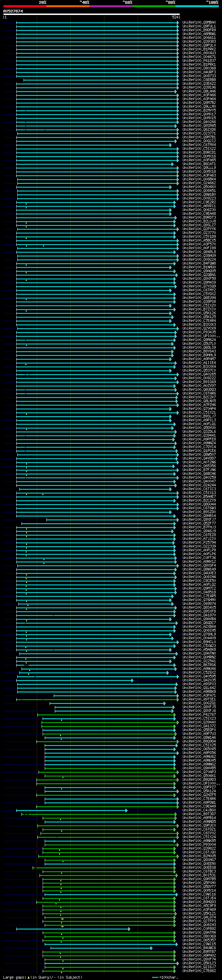The image size is (222, 980).
Task: Select hit label UniRef100_Q40266
Action: coord(199,122)
